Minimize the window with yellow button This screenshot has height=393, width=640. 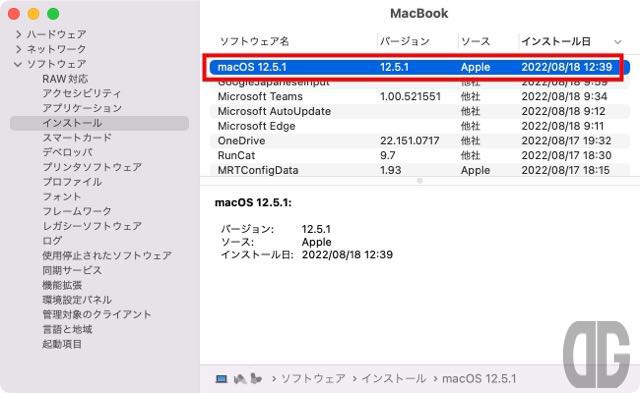click(x=33, y=14)
